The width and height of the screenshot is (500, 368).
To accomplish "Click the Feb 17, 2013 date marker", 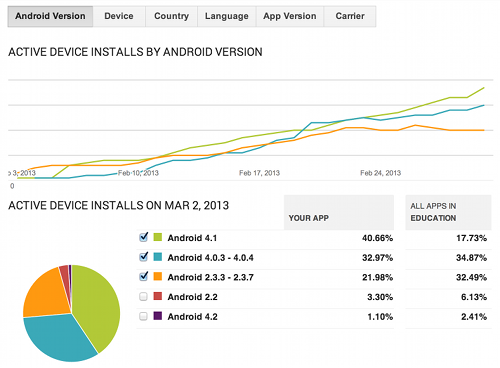I will click(259, 173).
